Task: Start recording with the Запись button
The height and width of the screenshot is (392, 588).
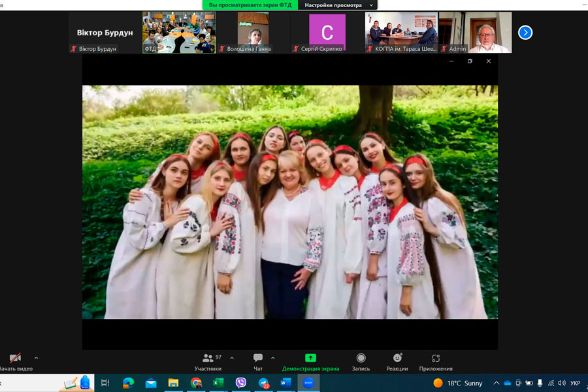Action: (x=361, y=359)
